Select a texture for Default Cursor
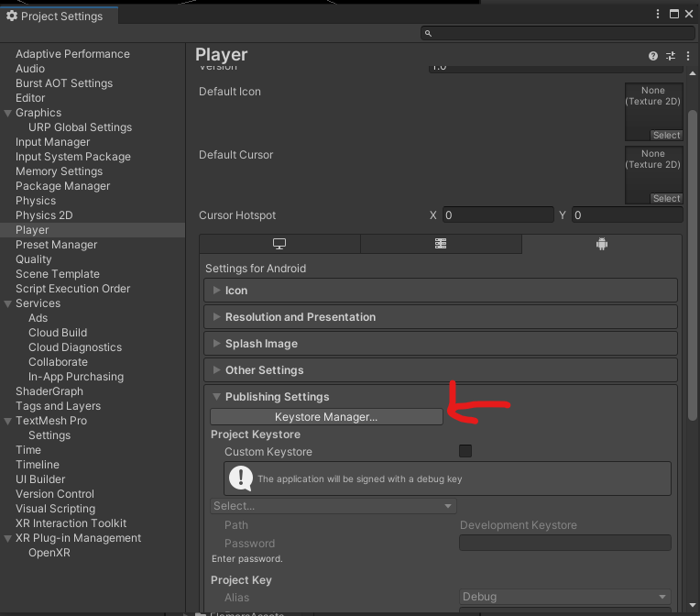700x616 pixels. pos(666,198)
